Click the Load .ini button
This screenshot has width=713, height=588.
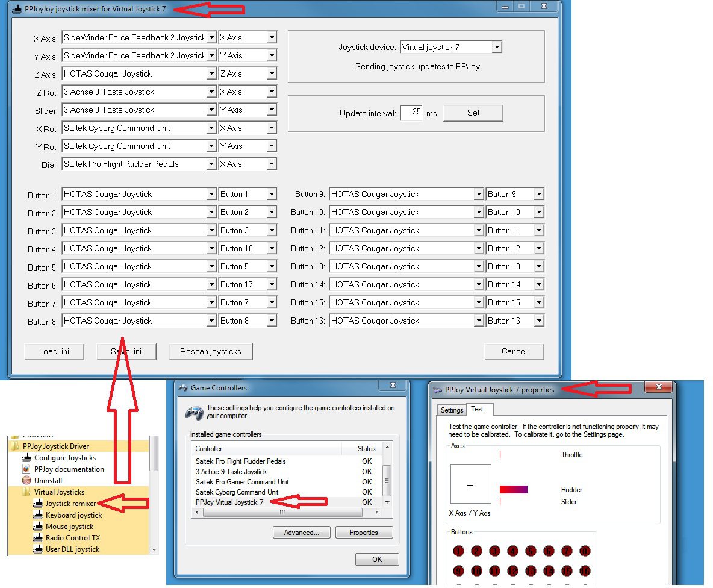point(54,351)
